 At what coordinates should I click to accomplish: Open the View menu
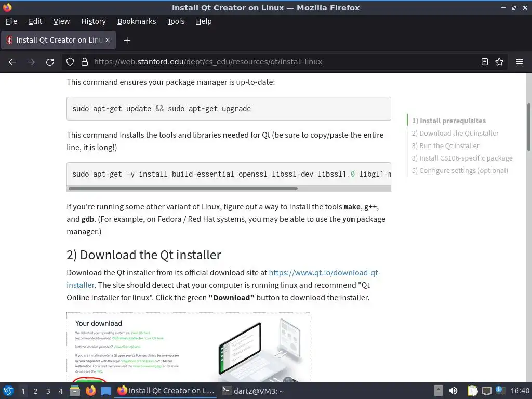pyautogui.click(x=61, y=21)
